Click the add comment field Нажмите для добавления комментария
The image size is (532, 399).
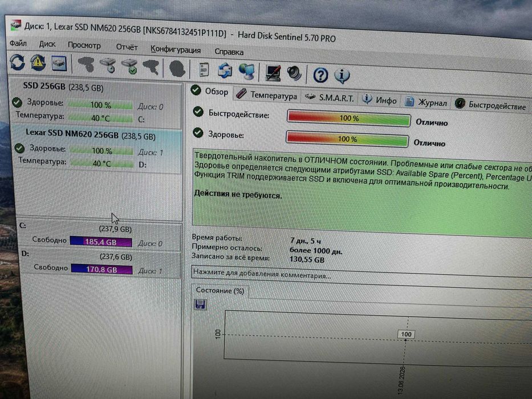click(362, 276)
